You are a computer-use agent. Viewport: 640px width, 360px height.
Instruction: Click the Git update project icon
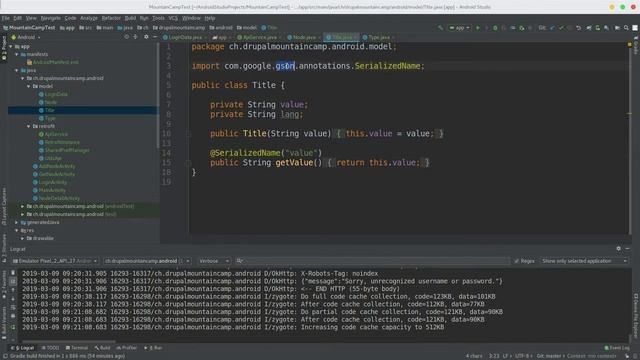pos(552,28)
